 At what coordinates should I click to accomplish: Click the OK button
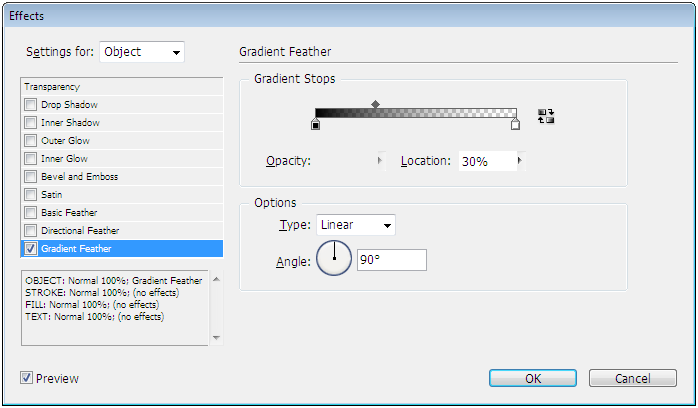click(x=533, y=378)
